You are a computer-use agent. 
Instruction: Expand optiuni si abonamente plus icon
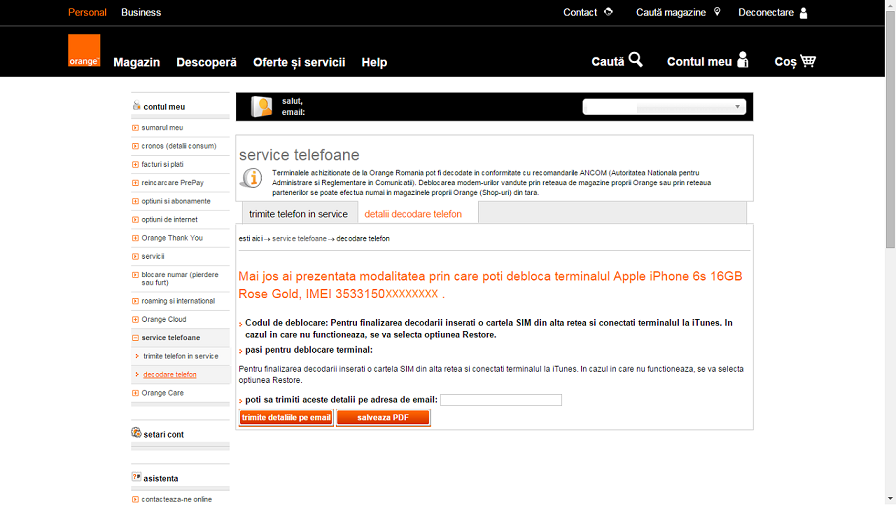tap(135, 201)
